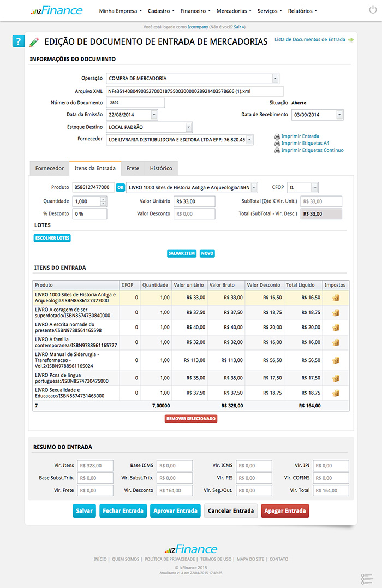
Task: Switch to the Frete tab
Action: point(133,169)
